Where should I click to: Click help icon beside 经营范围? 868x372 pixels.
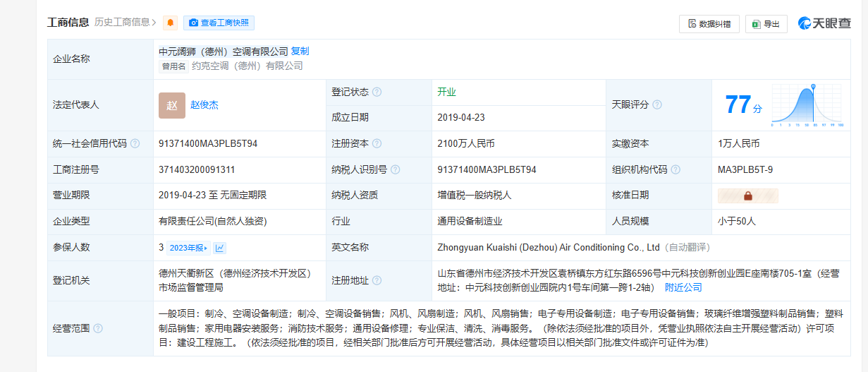pyautogui.click(x=98, y=328)
